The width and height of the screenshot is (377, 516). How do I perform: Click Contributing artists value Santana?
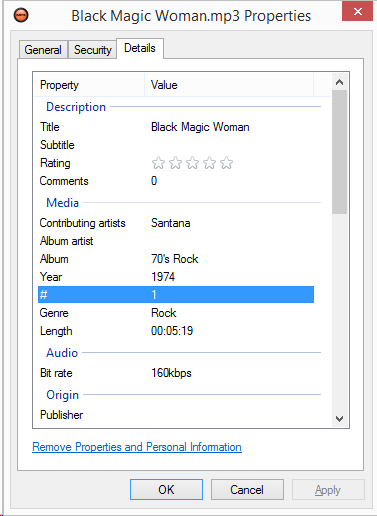(170, 223)
